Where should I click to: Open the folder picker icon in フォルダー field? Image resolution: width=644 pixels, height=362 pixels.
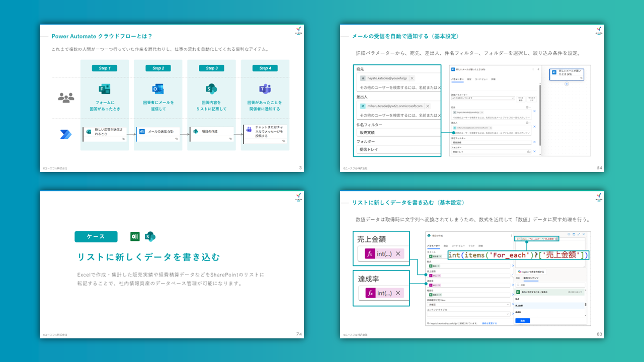coord(528,151)
